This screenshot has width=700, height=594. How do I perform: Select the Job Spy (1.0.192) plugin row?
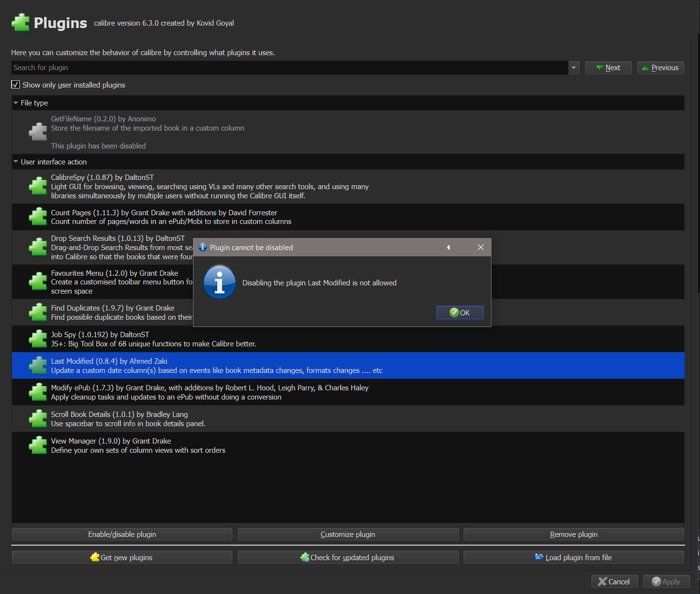(x=348, y=339)
